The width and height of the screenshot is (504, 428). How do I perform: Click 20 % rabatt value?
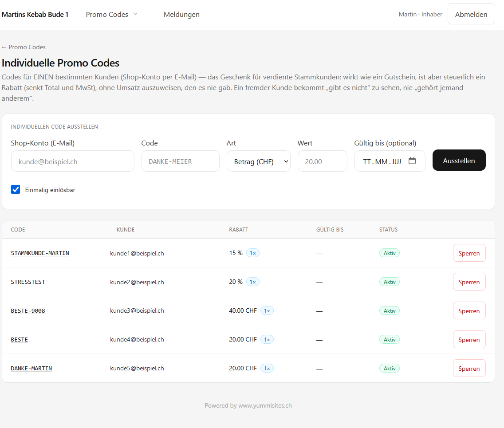tap(236, 282)
